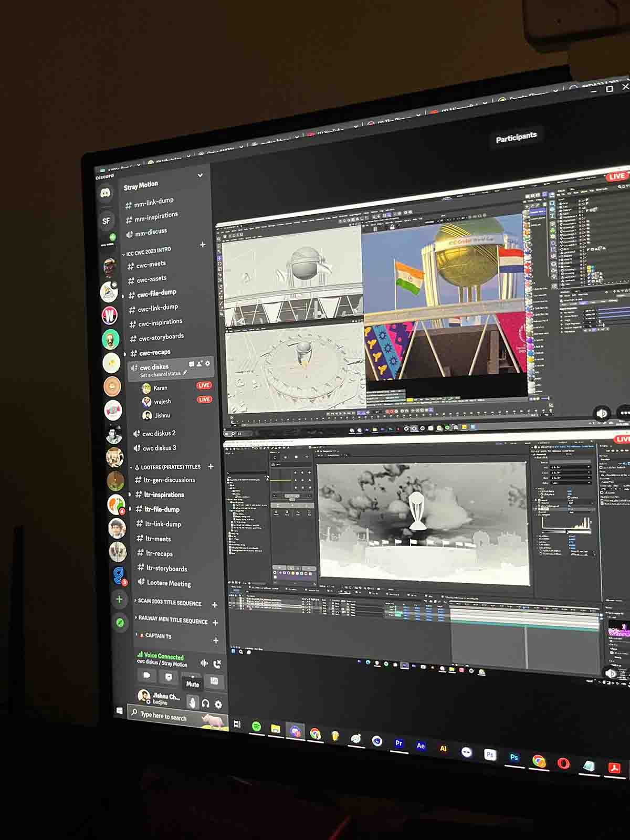Open After Effects from the taskbar
The height and width of the screenshot is (840, 630).
coord(421,745)
